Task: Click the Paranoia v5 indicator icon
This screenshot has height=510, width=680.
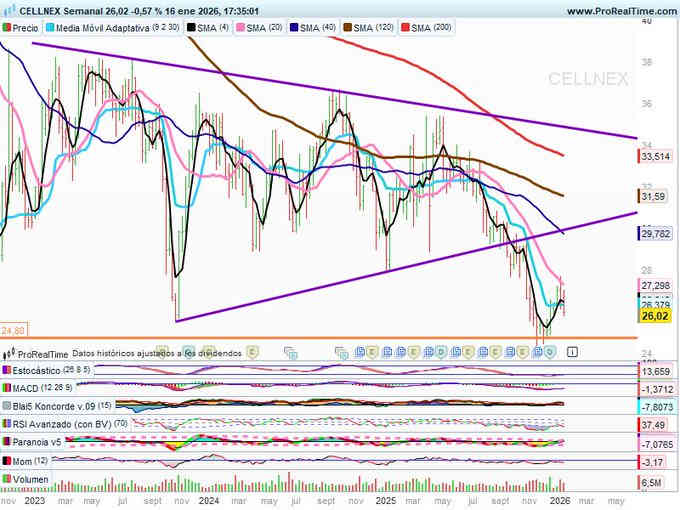Action: point(6,442)
